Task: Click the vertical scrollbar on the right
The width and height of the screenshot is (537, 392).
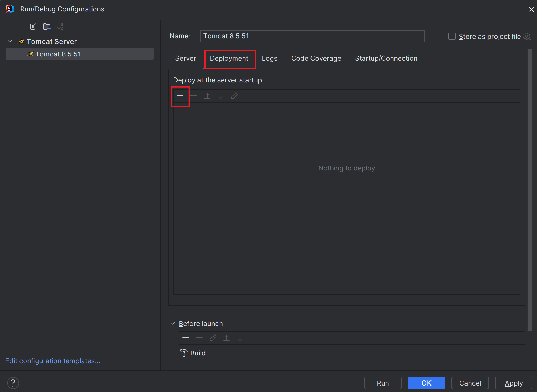Action: (x=530, y=190)
